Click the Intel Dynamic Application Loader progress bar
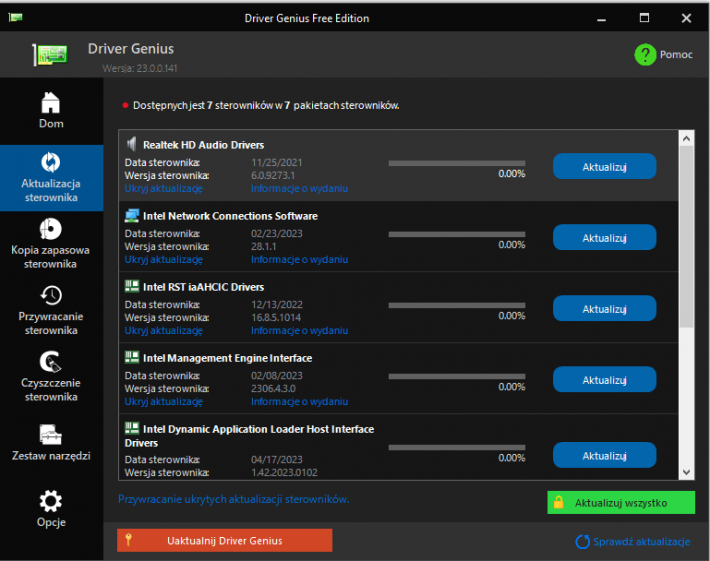 pos(457,447)
